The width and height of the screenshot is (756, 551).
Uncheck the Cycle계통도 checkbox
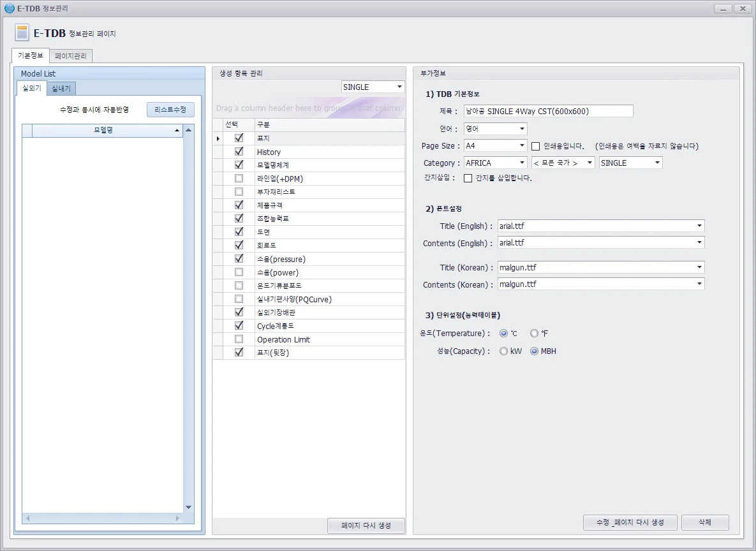pyautogui.click(x=239, y=326)
